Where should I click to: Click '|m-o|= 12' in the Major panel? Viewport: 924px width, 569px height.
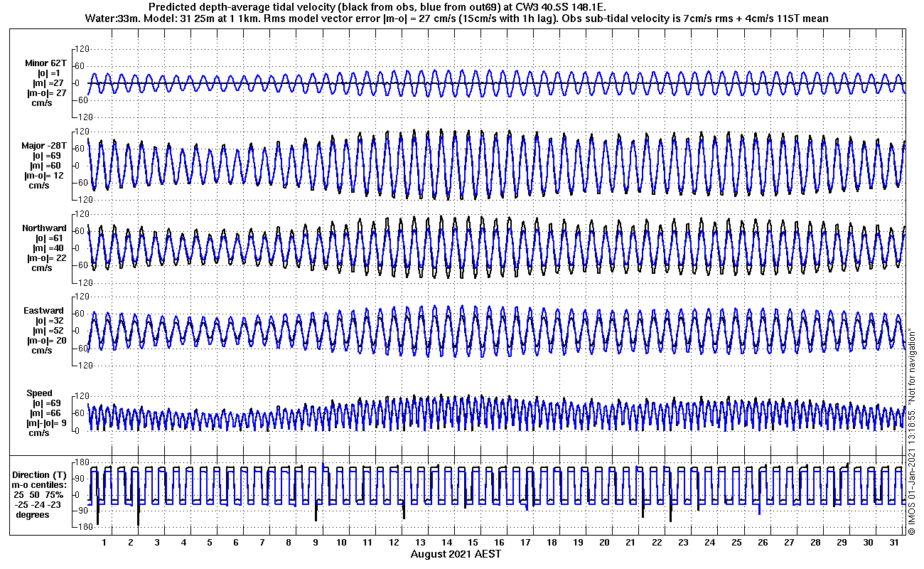tap(45, 176)
